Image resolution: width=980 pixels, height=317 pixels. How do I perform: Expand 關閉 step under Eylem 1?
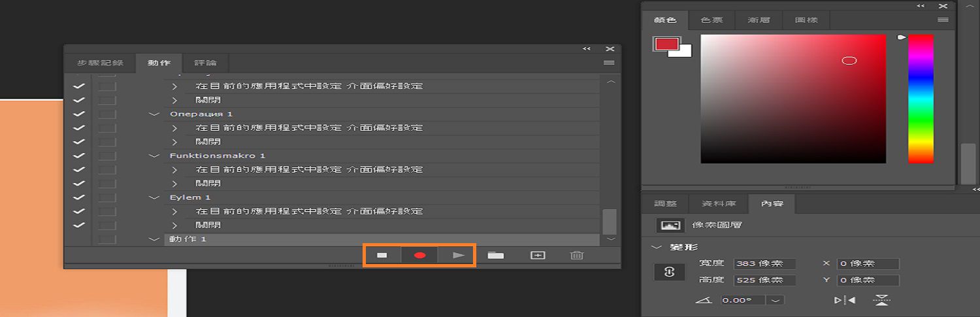(x=174, y=225)
